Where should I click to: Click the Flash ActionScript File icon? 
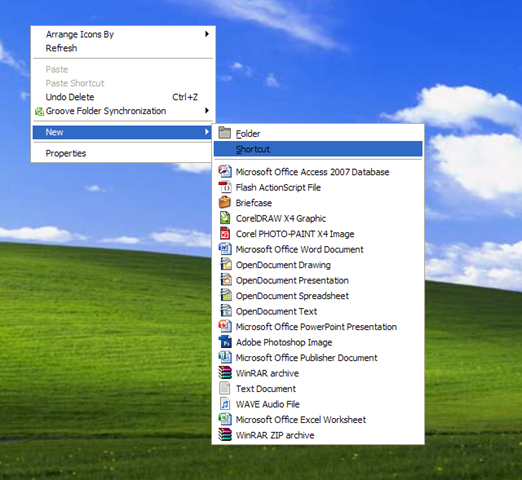[225, 187]
